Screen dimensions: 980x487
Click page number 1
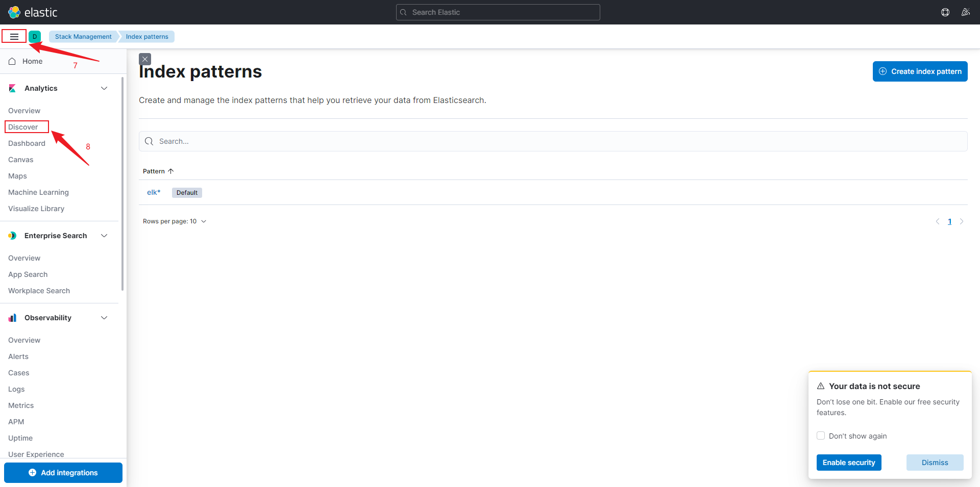tap(949, 221)
